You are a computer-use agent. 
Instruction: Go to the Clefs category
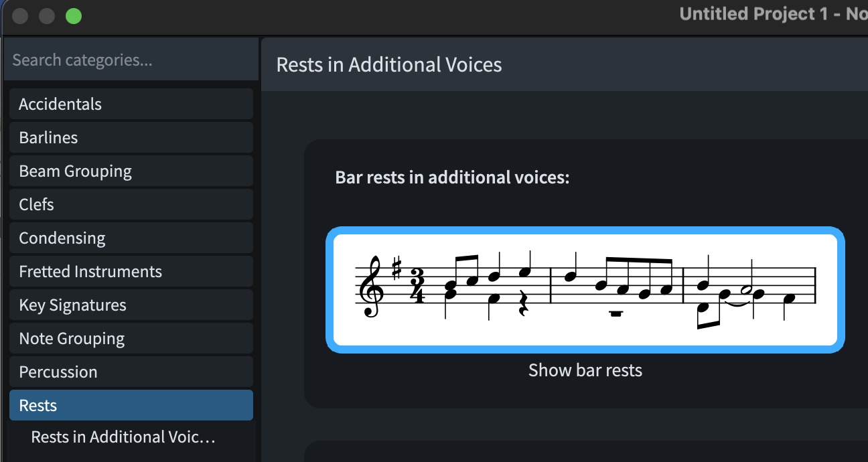pos(131,204)
